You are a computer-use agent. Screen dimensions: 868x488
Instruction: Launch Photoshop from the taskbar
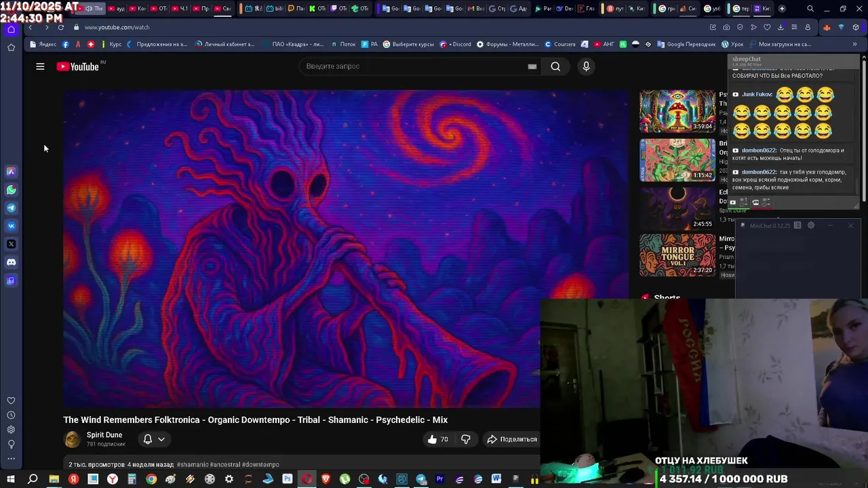288,479
